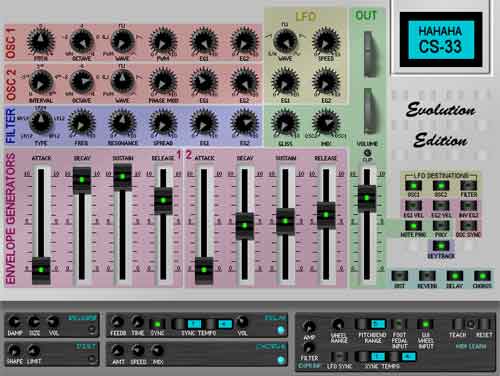500x376 pixels.
Task: Click the LFO SPEED knob
Action: click(x=326, y=42)
